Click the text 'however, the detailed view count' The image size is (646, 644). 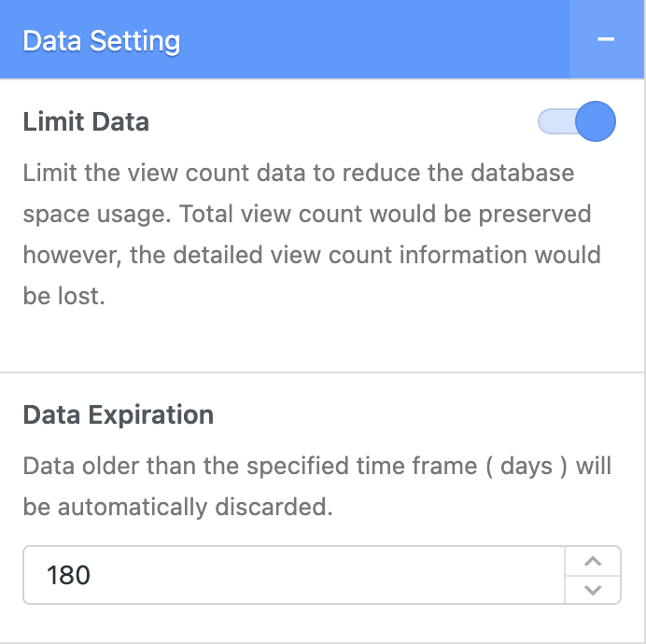[x=207, y=255]
